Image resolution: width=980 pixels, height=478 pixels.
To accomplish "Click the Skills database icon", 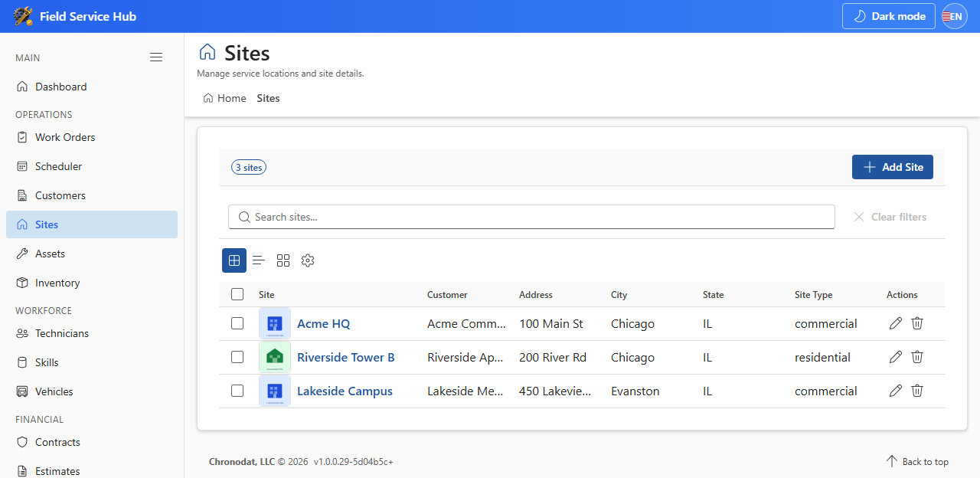I will pos(22,362).
